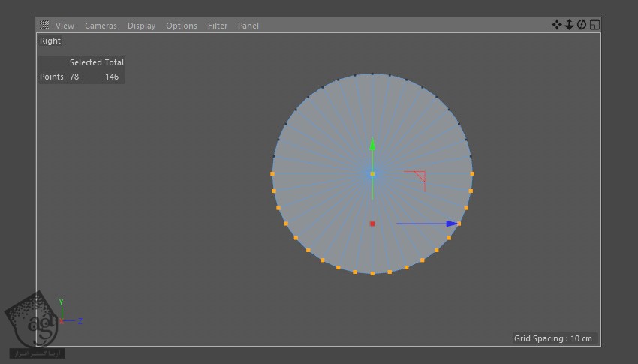This screenshot has height=364, width=638.
Task: Select the bottommost orange point on the circle
Action: click(372, 273)
